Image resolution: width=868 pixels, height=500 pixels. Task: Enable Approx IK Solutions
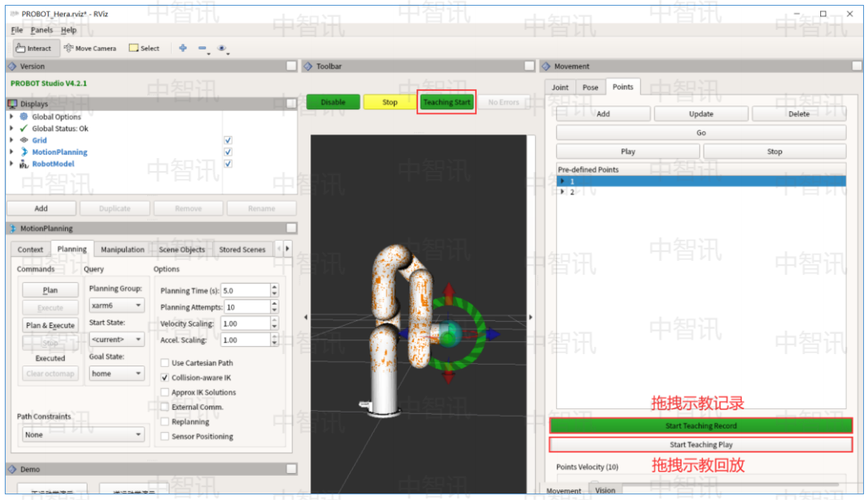point(165,392)
